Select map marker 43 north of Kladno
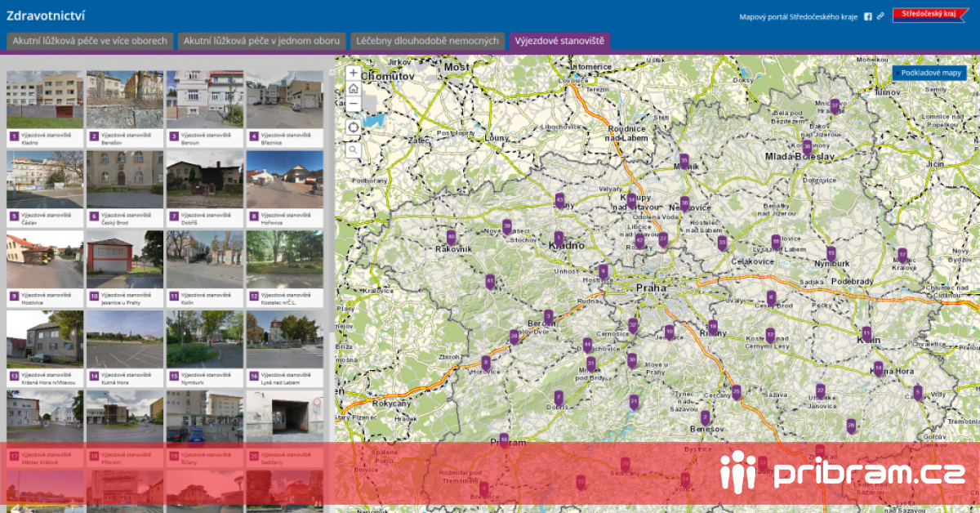This screenshot has height=513, width=980. [559, 199]
